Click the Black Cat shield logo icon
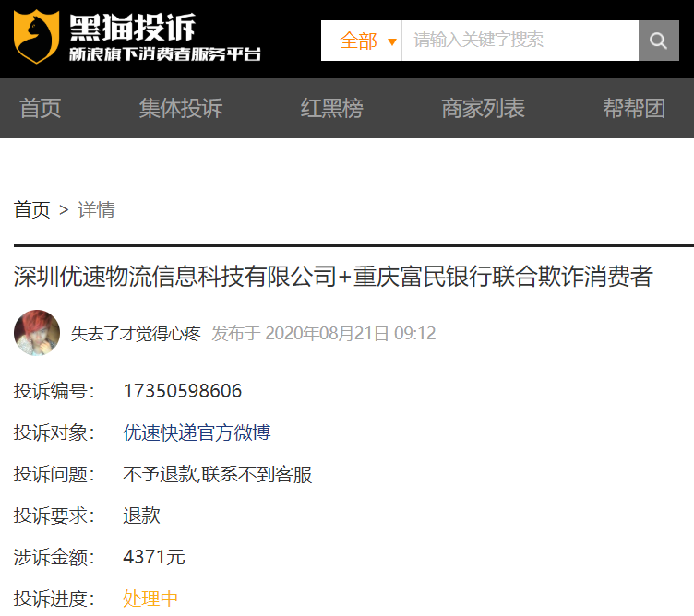Viewport: 694px width, 616px height. click(36, 38)
